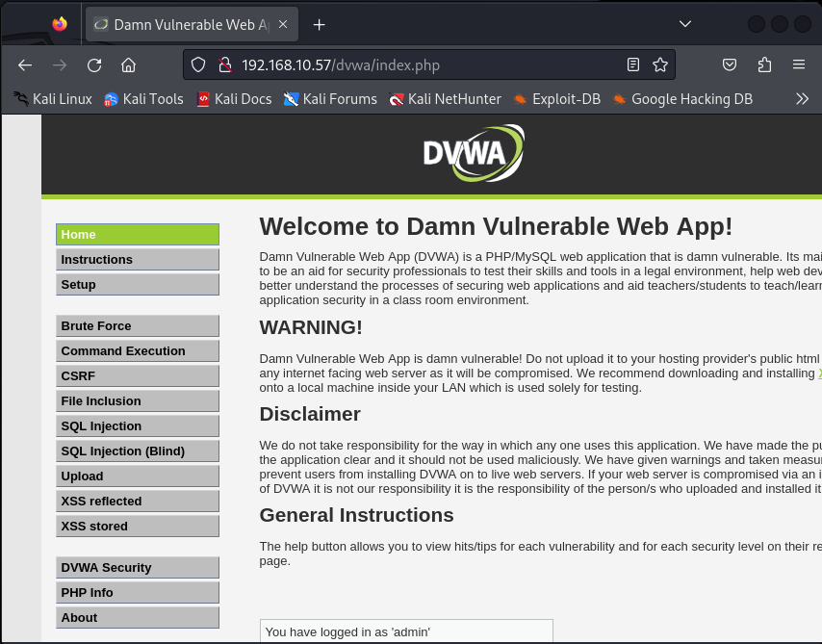Open the PHP Info page

tap(138, 593)
